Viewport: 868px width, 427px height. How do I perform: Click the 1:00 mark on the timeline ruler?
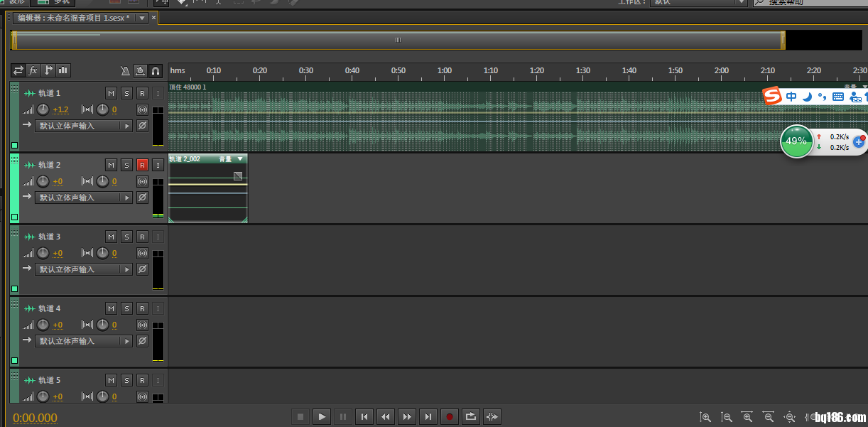(x=445, y=71)
